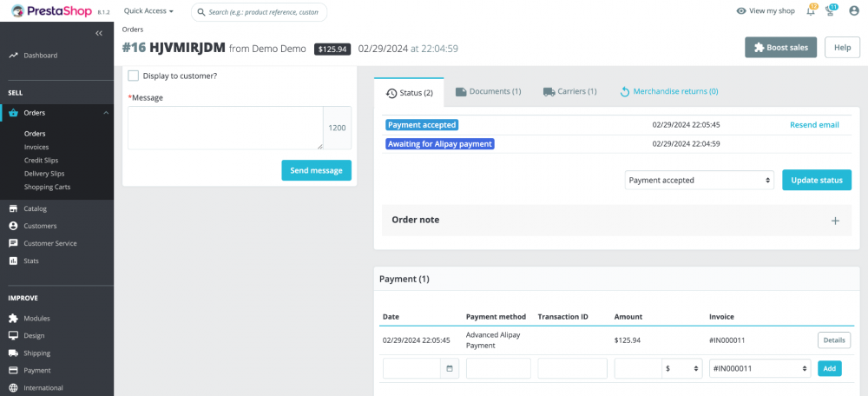The height and width of the screenshot is (396, 868).
Task: Click the Stats bar-chart icon
Action: 13,261
